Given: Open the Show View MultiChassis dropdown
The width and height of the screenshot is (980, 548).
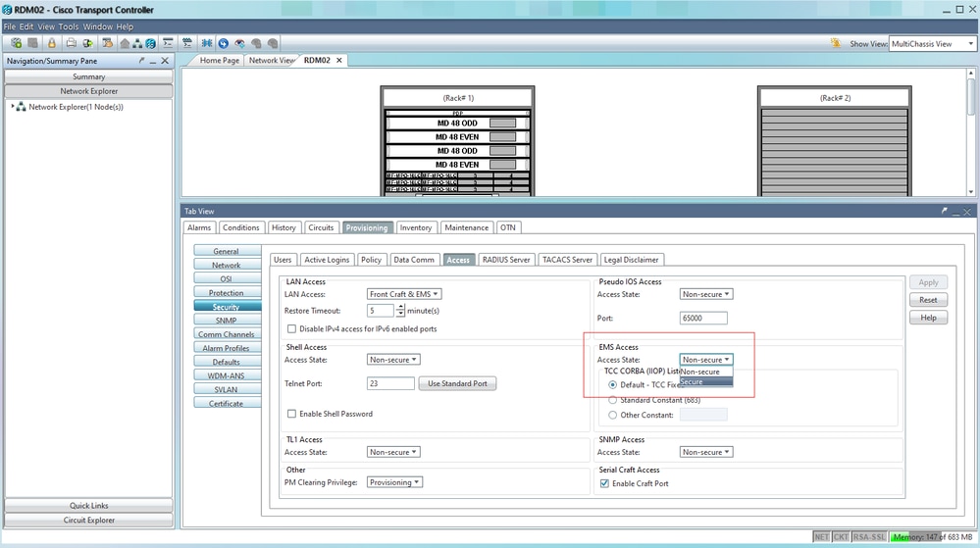Looking at the screenshot, I should [x=932, y=44].
